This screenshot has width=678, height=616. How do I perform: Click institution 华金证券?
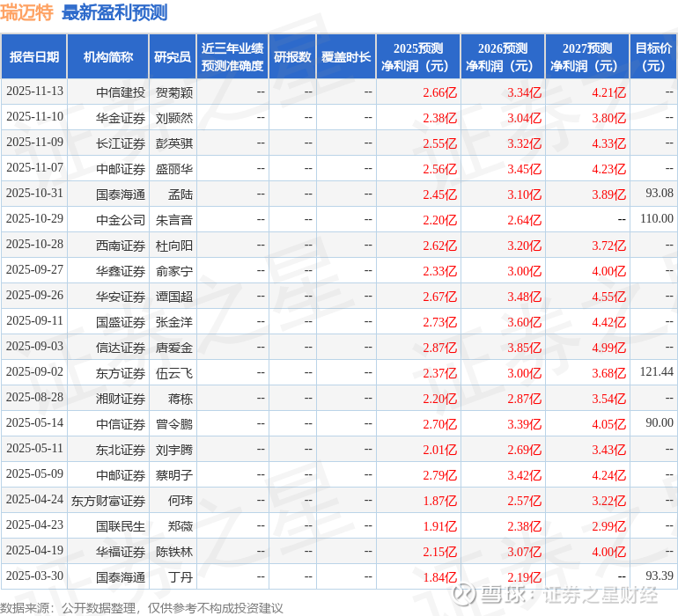[x=121, y=118]
